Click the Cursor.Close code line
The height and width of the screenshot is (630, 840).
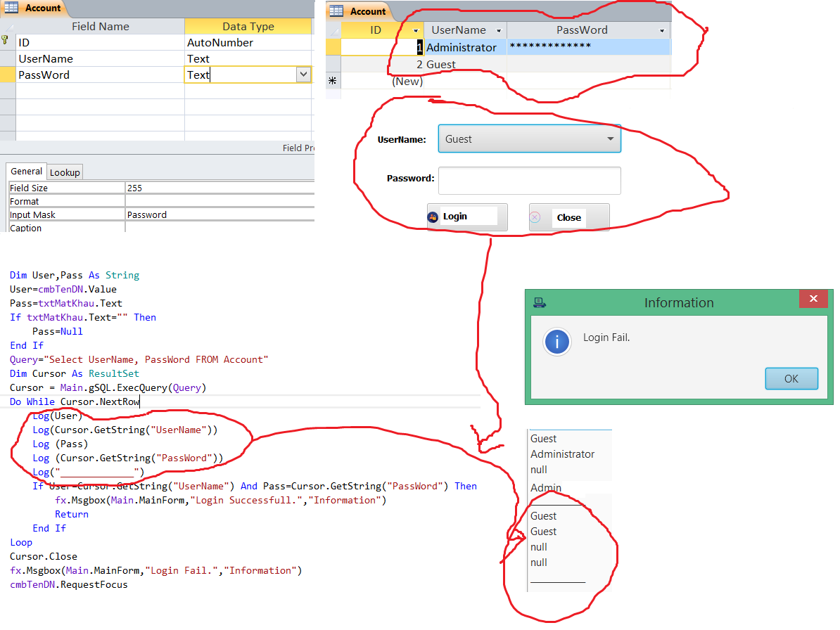tap(44, 556)
